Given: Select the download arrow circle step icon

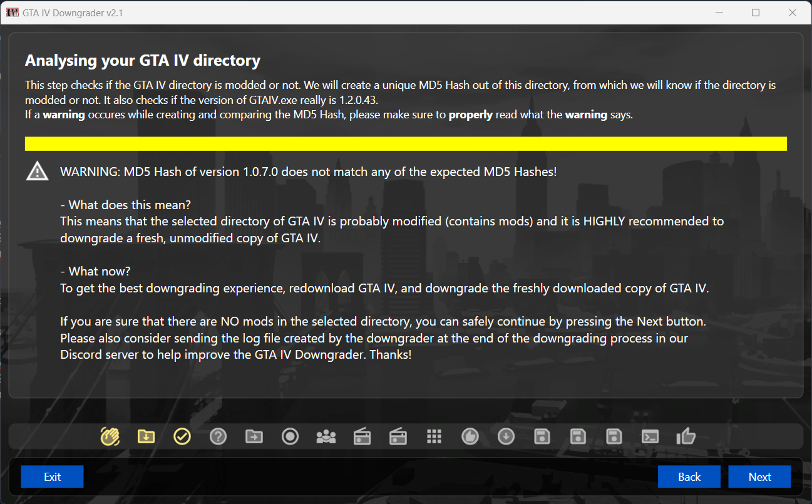Looking at the screenshot, I should 506,436.
